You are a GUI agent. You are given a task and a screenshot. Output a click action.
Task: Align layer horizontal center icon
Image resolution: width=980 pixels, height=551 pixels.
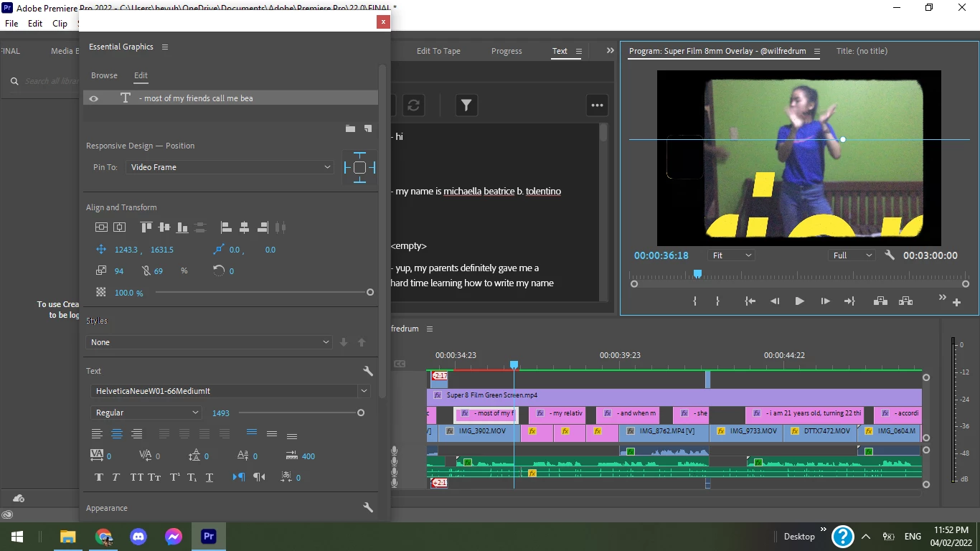point(244,227)
